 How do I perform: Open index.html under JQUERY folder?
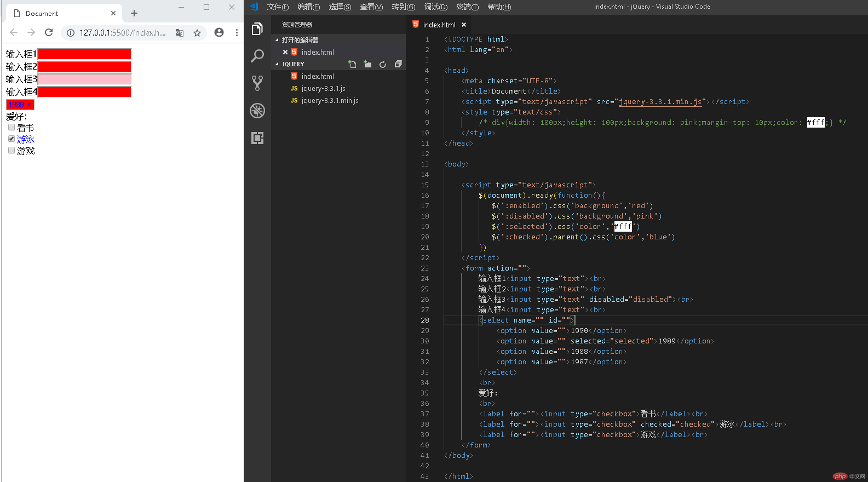[318, 76]
